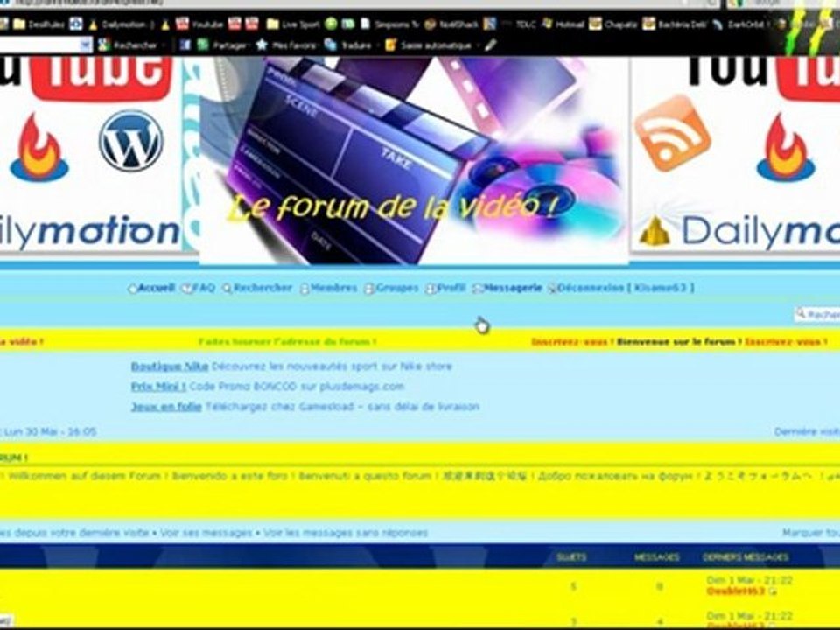Screen dimensions: 840x630
Task: Click the last post icon in the first forum row
Action: (772, 591)
